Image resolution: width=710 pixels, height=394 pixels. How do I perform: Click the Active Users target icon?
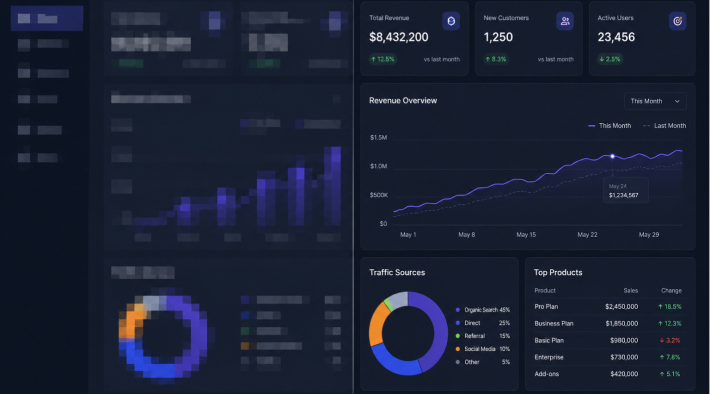677,21
